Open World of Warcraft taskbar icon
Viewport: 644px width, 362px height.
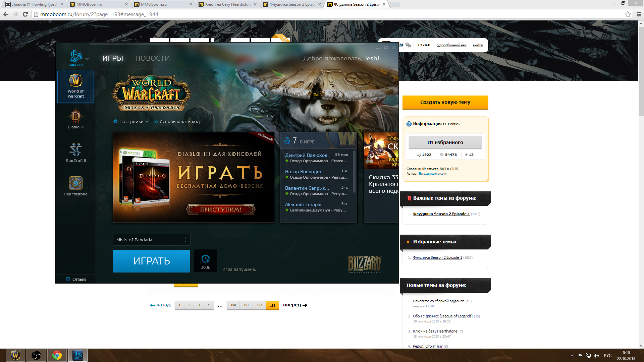(15, 355)
